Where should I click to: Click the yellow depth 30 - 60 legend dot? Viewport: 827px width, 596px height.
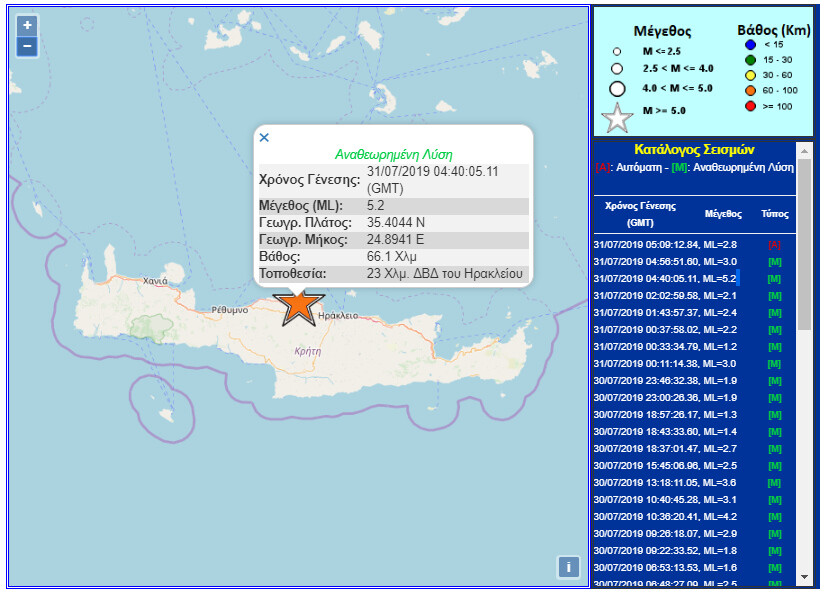point(751,75)
